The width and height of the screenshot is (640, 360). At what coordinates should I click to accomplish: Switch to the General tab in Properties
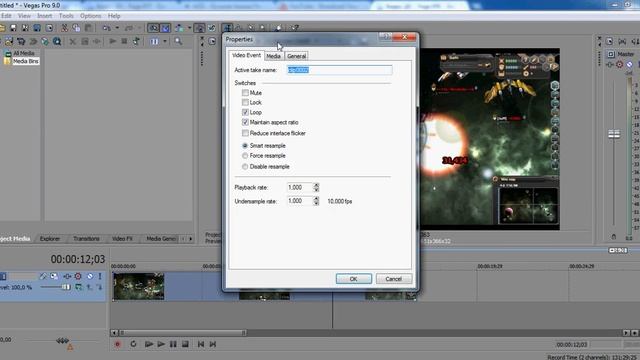coord(296,56)
